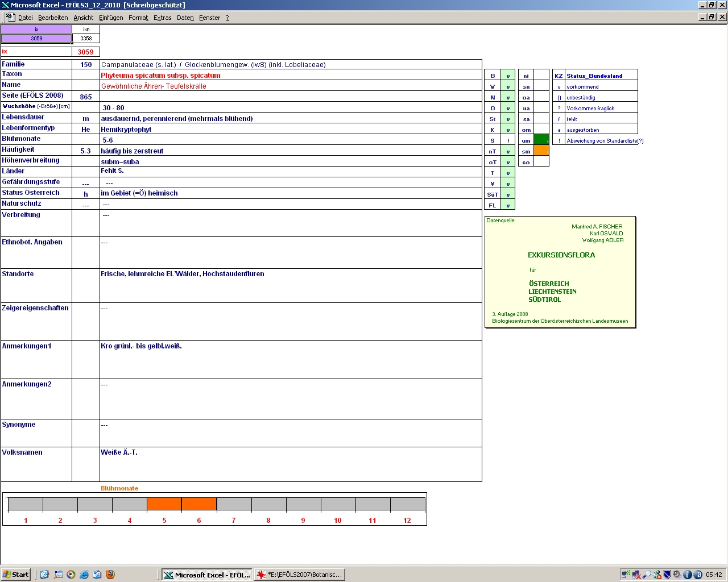The width and height of the screenshot is (728, 582).
Task: Click orange month 5 bar in Blühmonate
Action: [x=164, y=504]
